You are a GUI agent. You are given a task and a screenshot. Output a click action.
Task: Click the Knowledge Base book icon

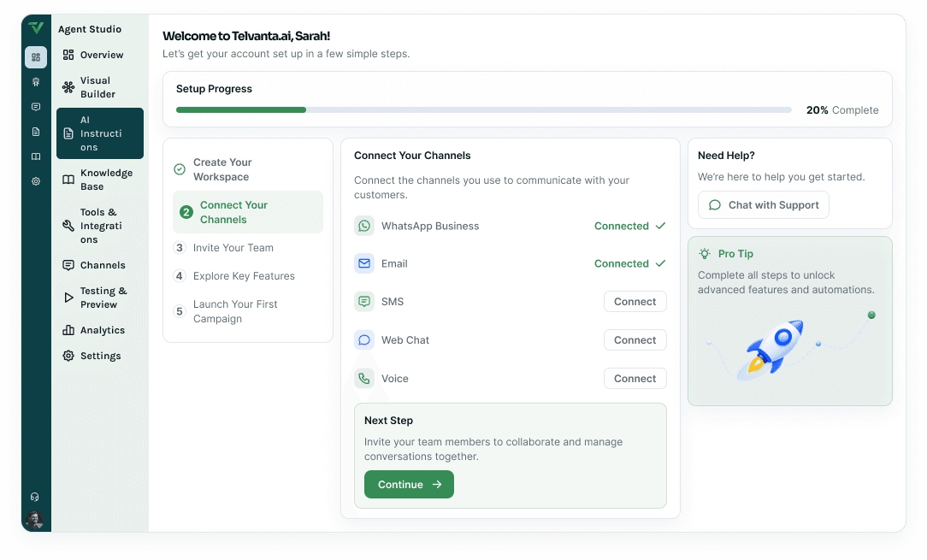click(68, 180)
